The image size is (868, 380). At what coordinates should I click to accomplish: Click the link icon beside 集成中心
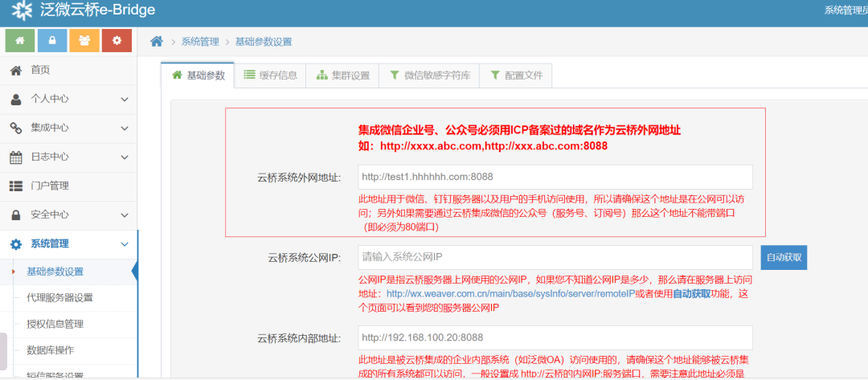(x=16, y=128)
